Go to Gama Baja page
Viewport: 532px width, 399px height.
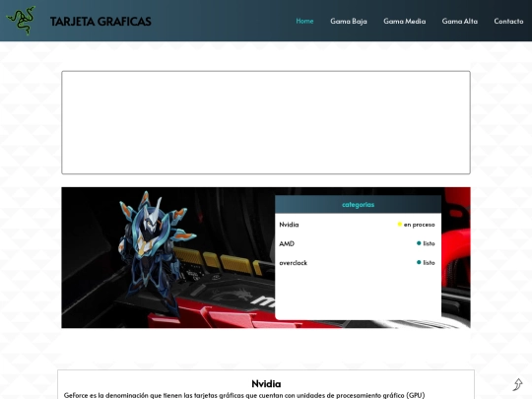pyautogui.click(x=349, y=21)
